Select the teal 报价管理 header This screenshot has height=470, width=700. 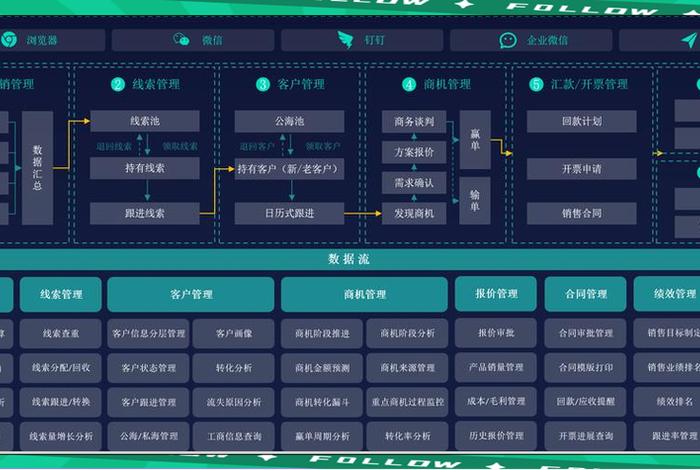tap(496, 293)
